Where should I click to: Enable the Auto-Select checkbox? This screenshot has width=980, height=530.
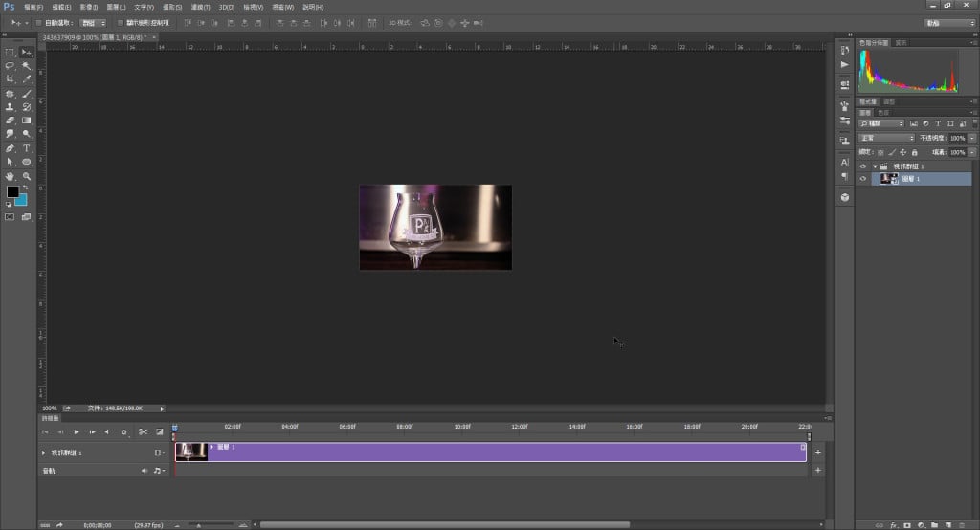(x=38, y=23)
